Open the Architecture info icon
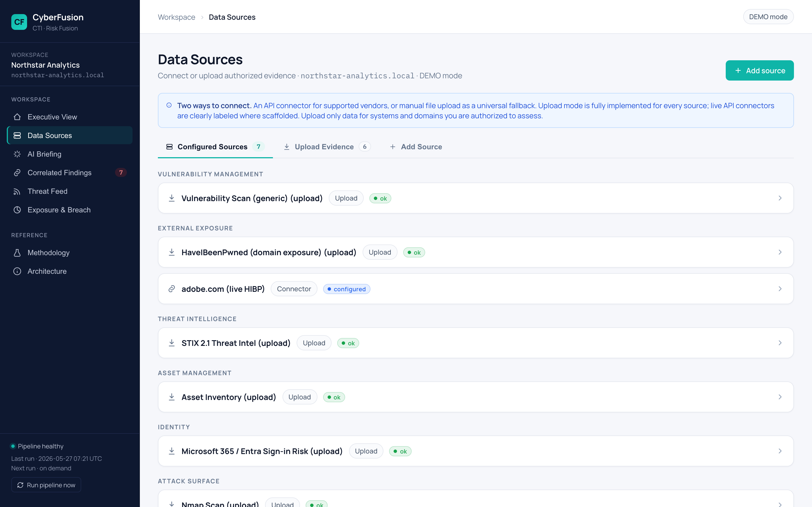 tap(17, 271)
